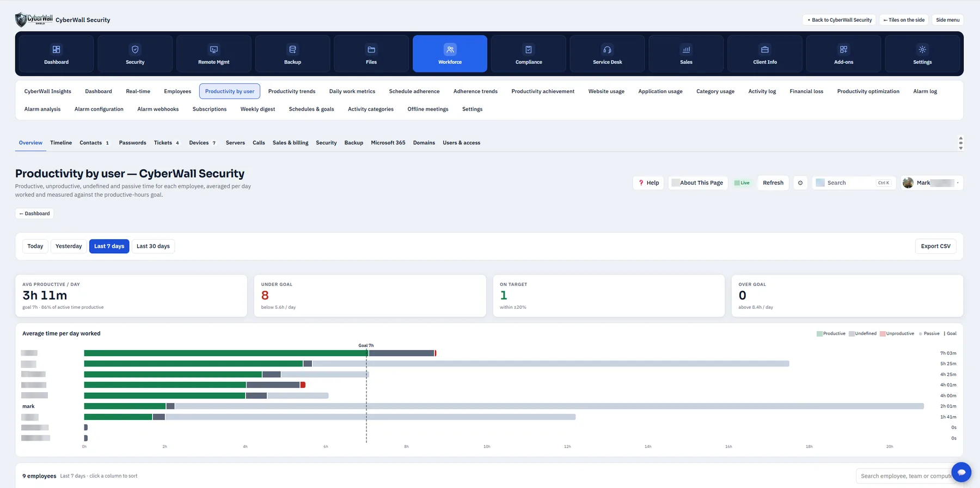The image size is (980, 488).
Task: Click the Refresh button
Action: 773,183
